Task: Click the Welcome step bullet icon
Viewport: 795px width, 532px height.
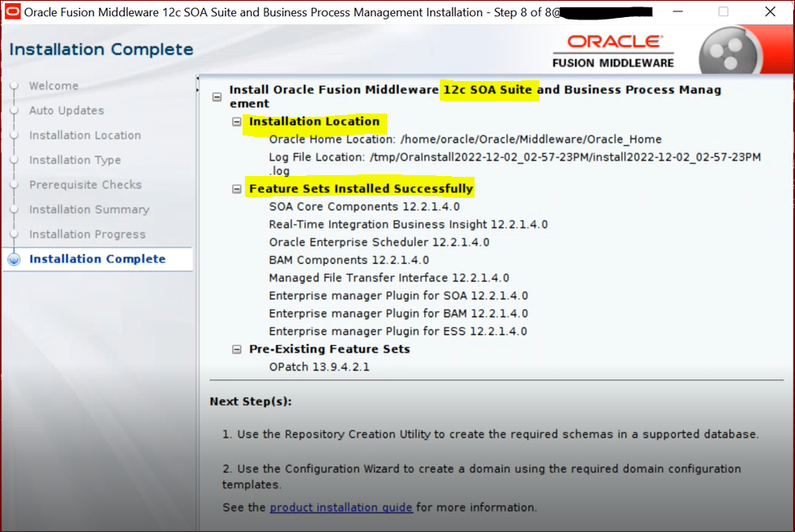Action: (x=15, y=86)
